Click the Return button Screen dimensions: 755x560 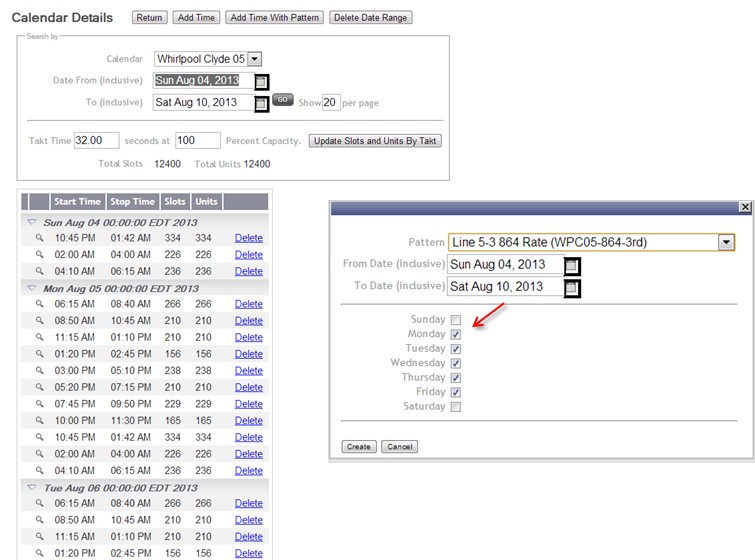click(149, 17)
